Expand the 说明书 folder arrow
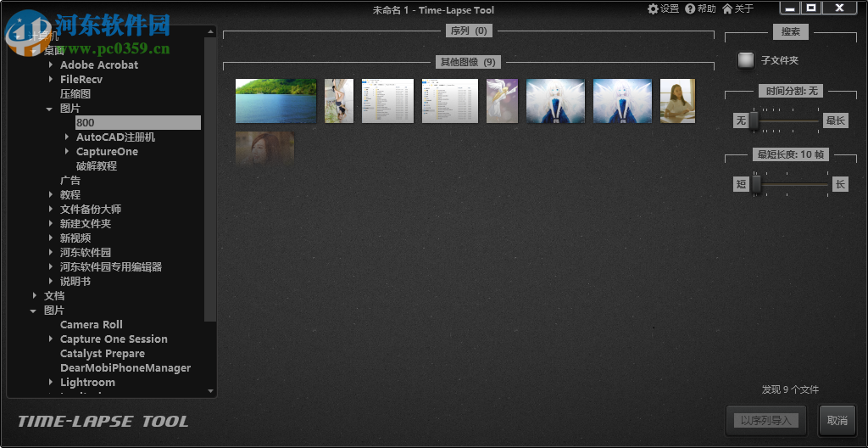The height and width of the screenshot is (448, 868). coord(50,281)
